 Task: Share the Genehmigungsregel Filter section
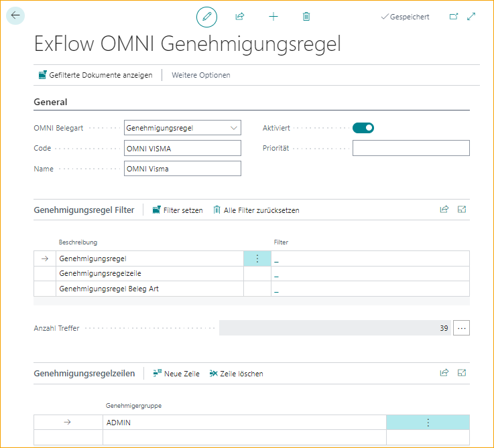tap(444, 210)
